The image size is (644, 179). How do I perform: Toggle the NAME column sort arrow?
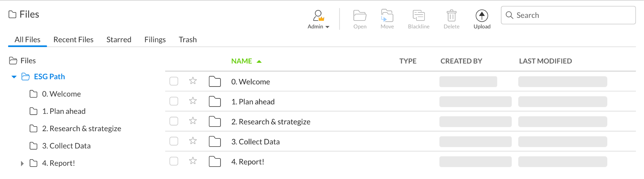[x=259, y=62]
